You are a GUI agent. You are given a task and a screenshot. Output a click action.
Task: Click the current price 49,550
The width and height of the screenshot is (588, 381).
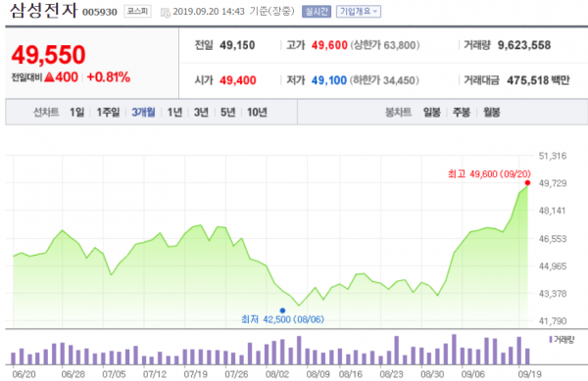(x=49, y=55)
